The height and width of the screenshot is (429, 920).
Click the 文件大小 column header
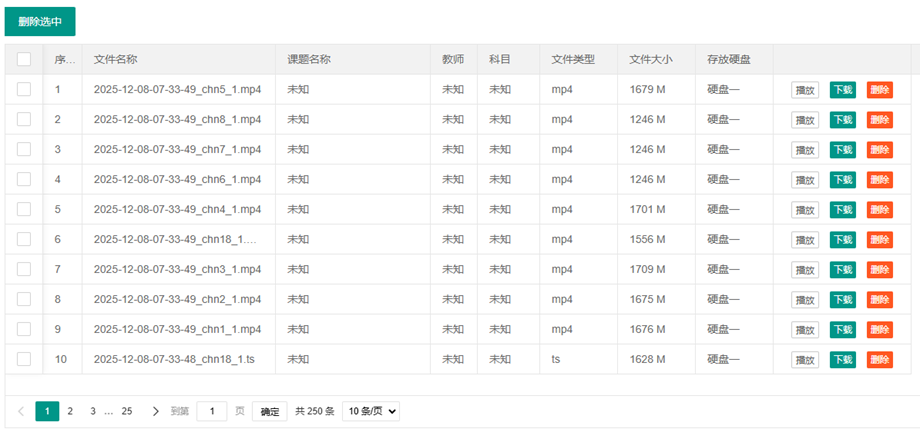click(x=651, y=59)
